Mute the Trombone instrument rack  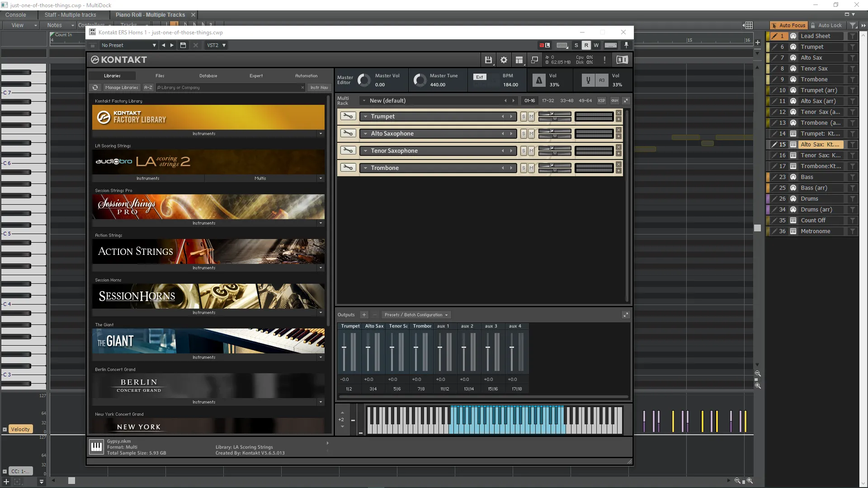531,168
